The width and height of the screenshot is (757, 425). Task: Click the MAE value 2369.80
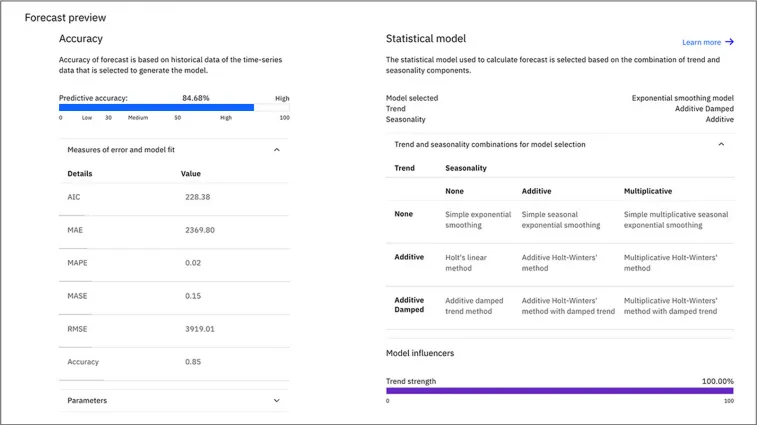(200, 230)
